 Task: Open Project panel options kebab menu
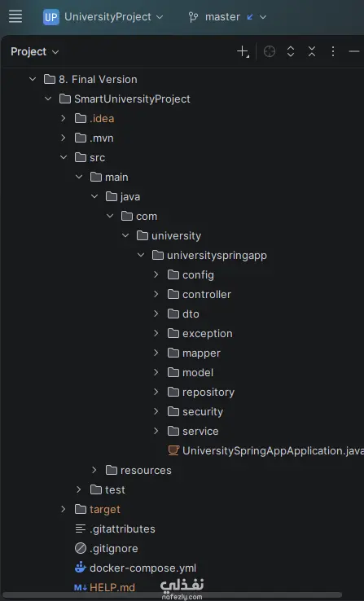coord(333,51)
